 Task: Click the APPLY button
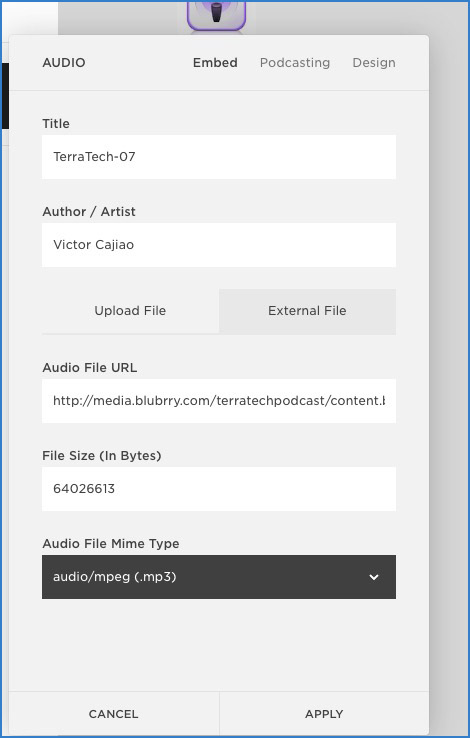[x=324, y=714]
